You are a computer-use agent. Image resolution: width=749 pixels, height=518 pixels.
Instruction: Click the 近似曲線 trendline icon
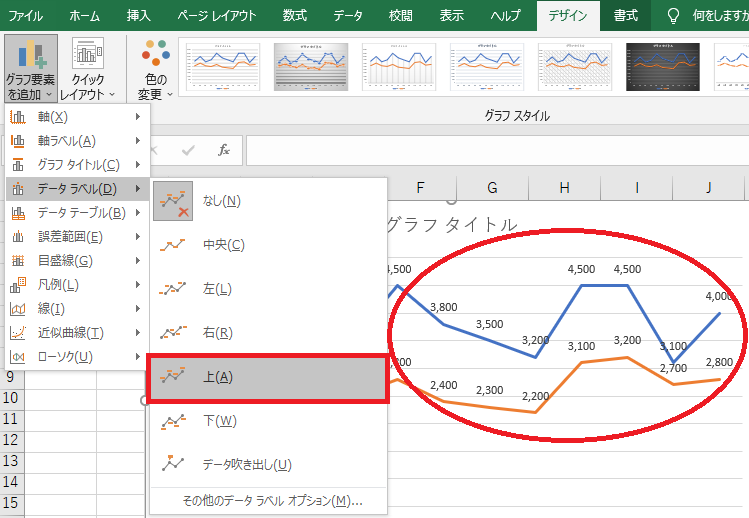click(x=18, y=333)
